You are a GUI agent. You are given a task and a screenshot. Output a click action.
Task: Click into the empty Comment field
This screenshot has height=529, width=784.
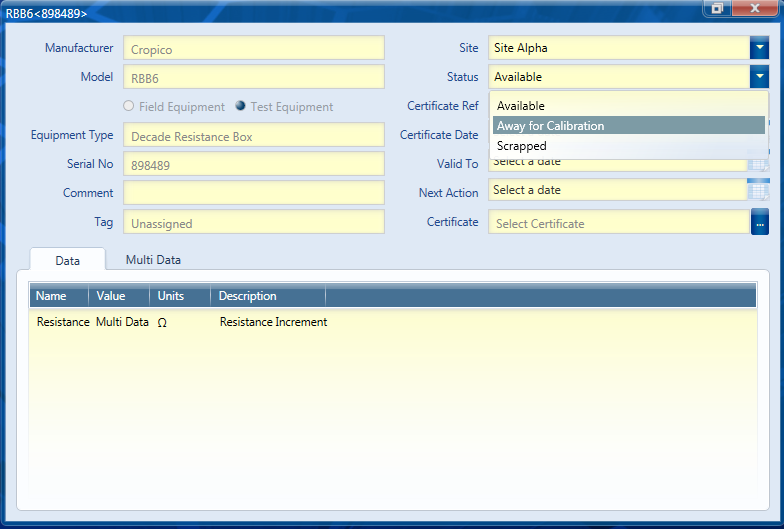(254, 193)
